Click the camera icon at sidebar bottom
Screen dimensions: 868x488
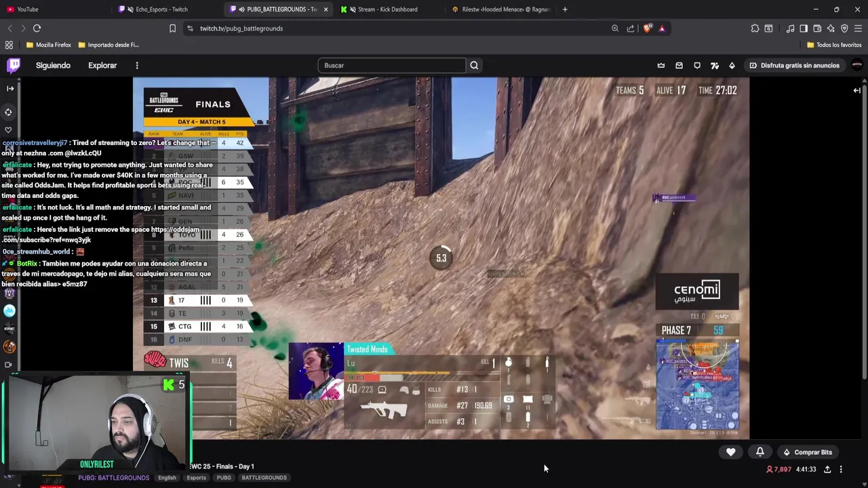(x=8, y=365)
